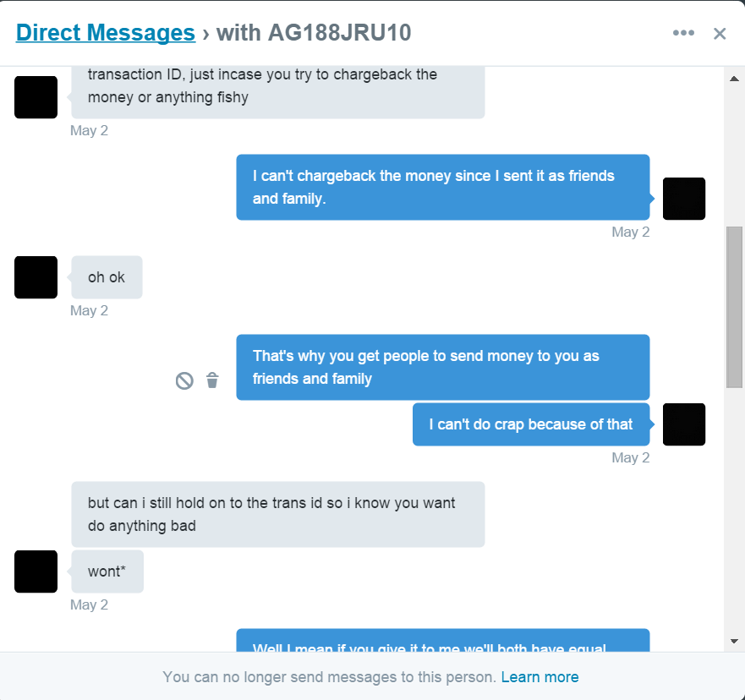Open the three-dot more options menu
745x700 pixels.
tap(683, 33)
